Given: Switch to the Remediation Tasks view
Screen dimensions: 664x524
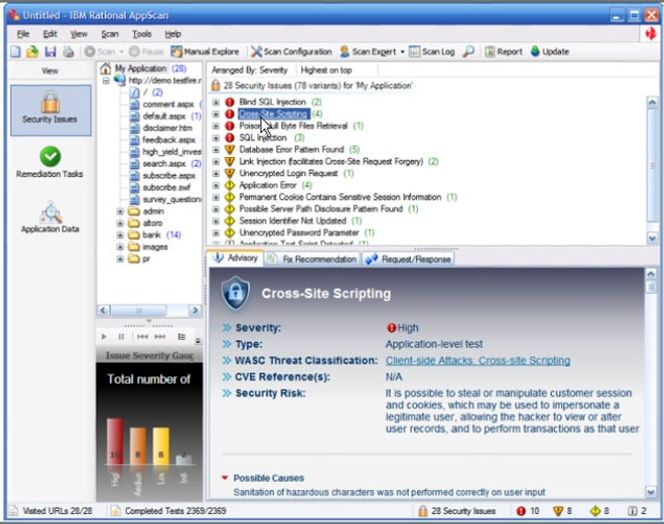Looking at the screenshot, I should pyautogui.click(x=50, y=162).
